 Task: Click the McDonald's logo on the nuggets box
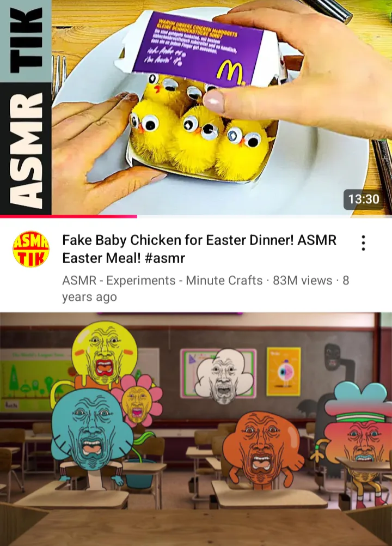tap(231, 72)
